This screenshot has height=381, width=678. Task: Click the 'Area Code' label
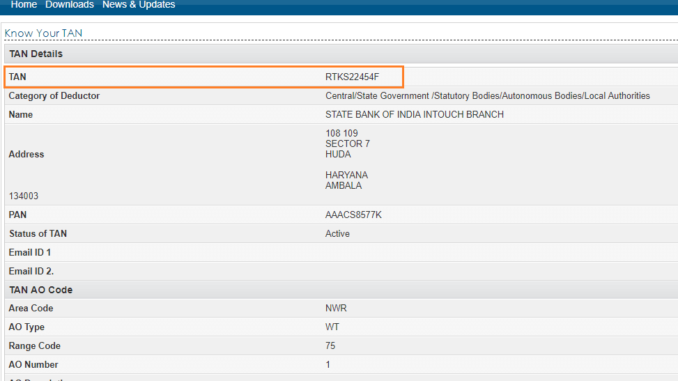pyautogui.click(x=31, y=308)
